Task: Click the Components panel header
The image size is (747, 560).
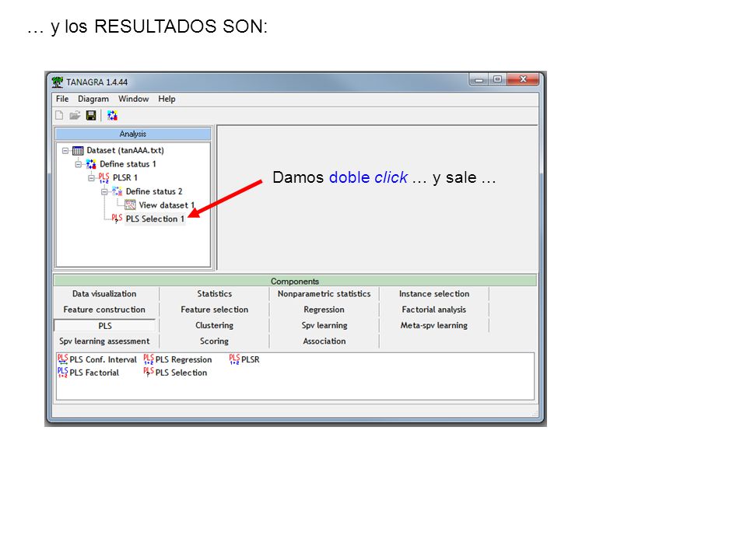Action: click(295, 281)
